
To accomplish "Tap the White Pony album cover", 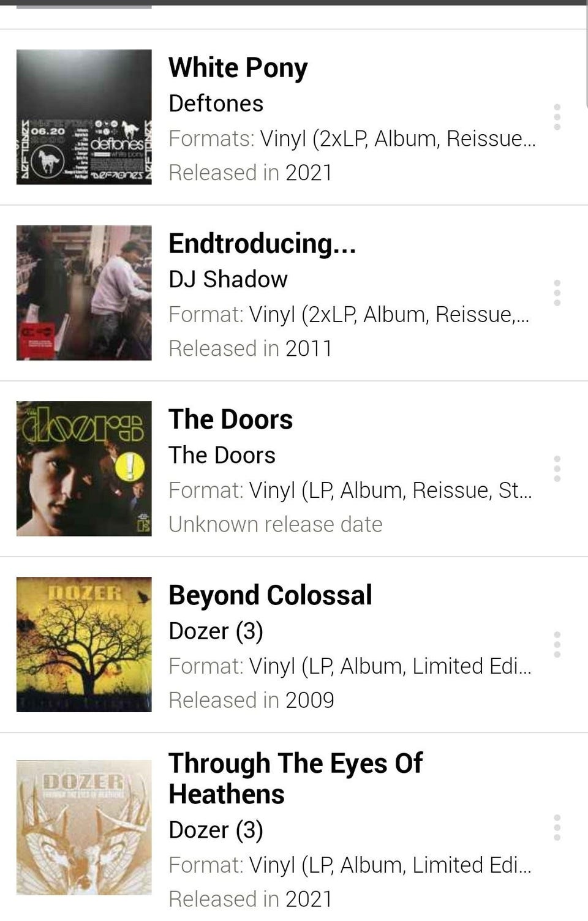I will (x=84, y=117).
